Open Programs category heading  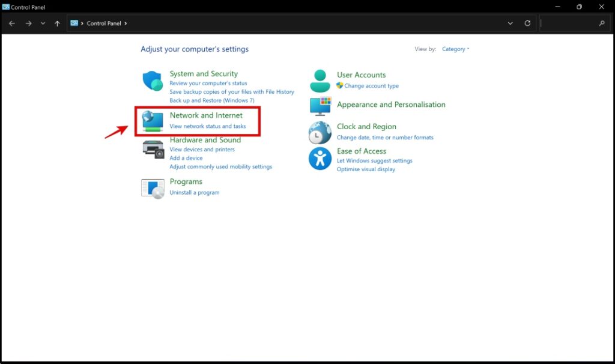tap(186, 181)
